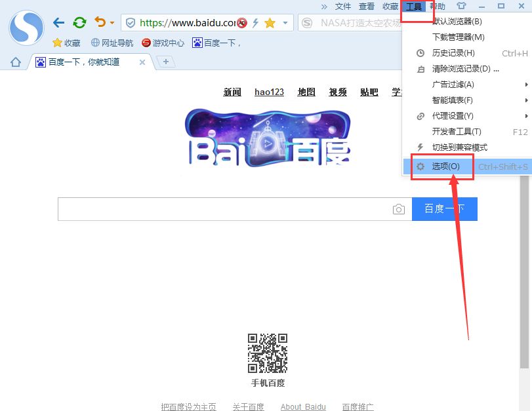Click the 百度一下 search button

pos(444,209)
